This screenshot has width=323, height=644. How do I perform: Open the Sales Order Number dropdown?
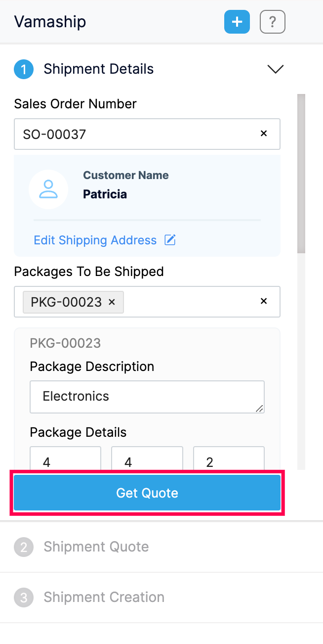point(138,134)
